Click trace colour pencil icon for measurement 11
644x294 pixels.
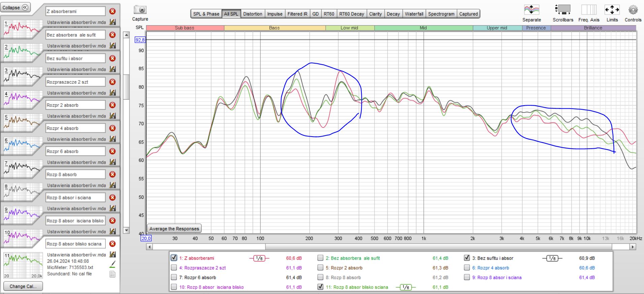112,264
